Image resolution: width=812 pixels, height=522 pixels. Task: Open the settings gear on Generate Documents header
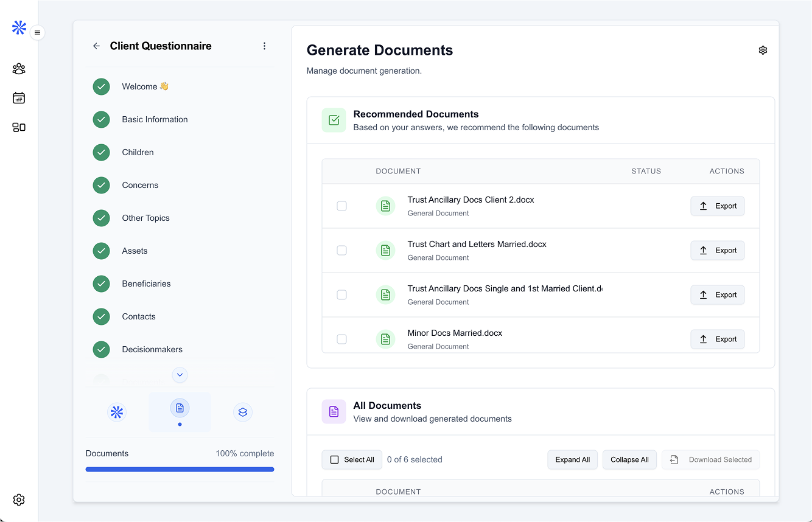click(x=763, y=50)
